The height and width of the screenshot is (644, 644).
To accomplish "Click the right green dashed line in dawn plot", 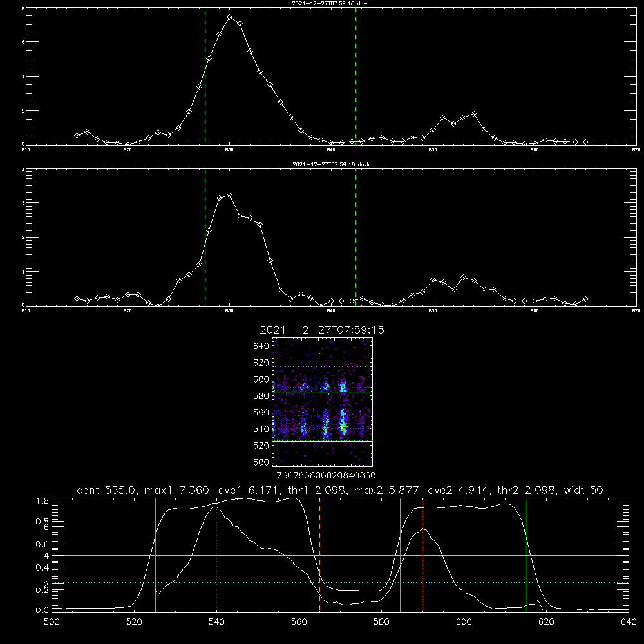I will click(355, 76).
